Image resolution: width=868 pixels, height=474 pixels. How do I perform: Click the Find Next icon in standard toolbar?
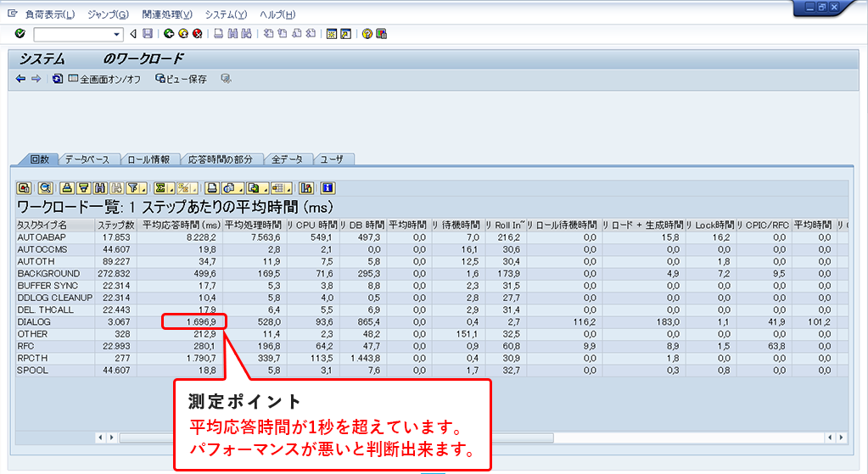coord(246,34)
